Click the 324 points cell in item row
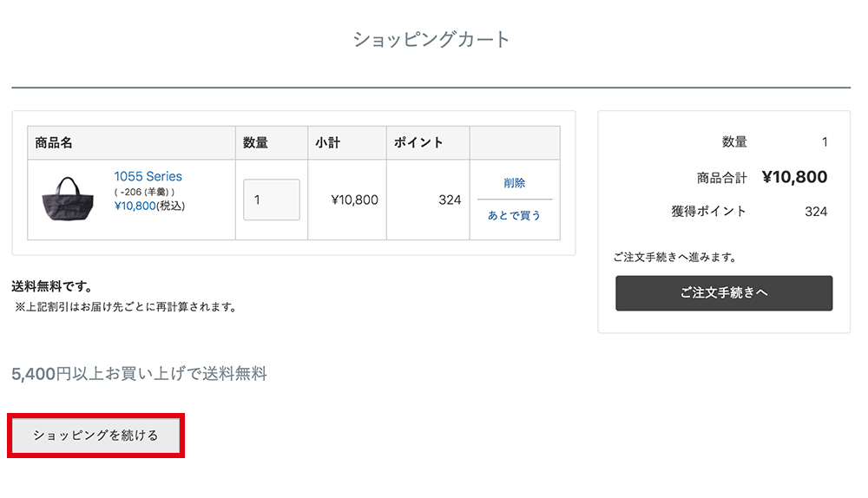The width and height of the screenshot is (868, 498). pos(450,200)
